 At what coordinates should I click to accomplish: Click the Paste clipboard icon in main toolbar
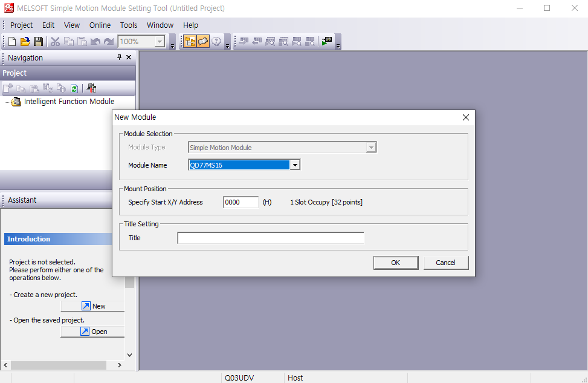[82, 41]
